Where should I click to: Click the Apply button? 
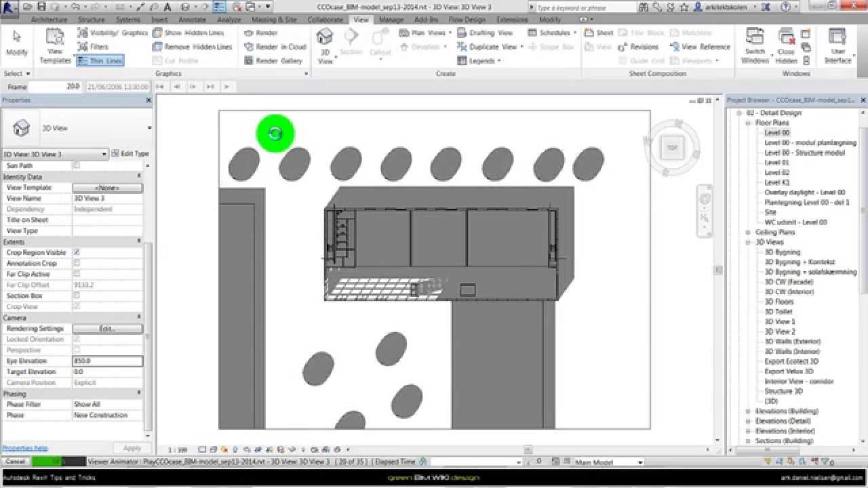pos(132,448)
